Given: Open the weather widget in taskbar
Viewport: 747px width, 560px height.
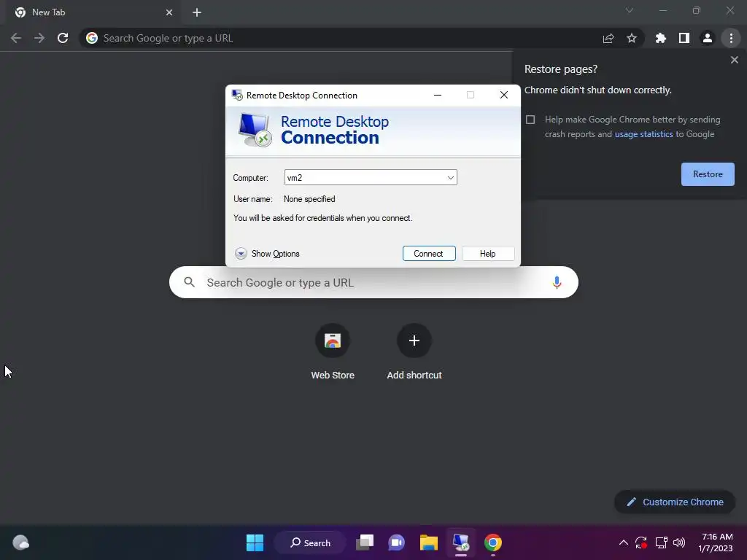Looking at the screenshot, I should 21,542.
